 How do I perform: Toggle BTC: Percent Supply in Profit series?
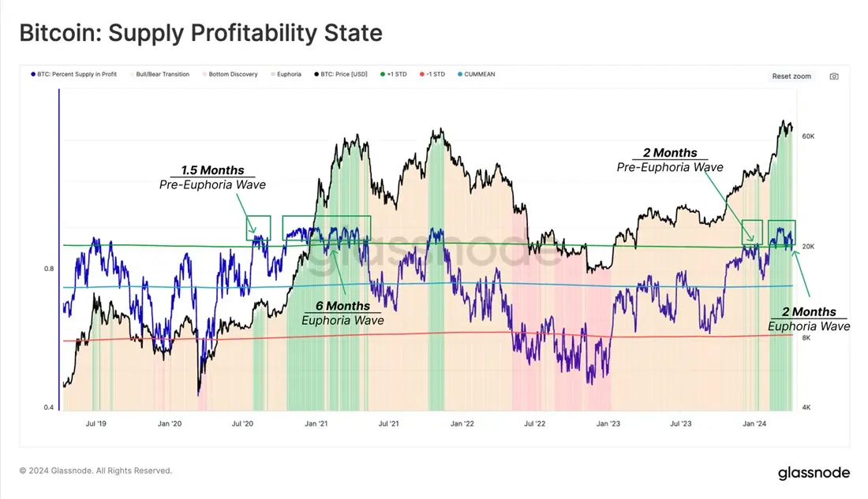(73, 74)
